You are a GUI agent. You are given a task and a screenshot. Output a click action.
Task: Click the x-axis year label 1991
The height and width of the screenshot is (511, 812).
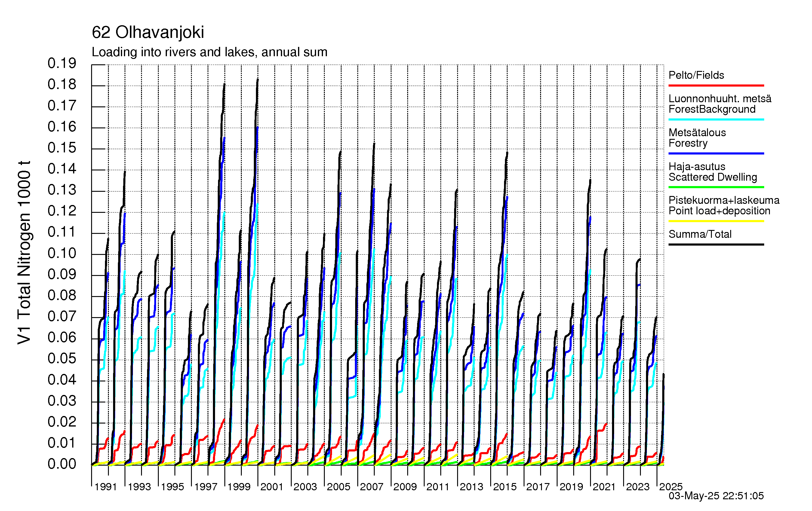pos(106,487)
